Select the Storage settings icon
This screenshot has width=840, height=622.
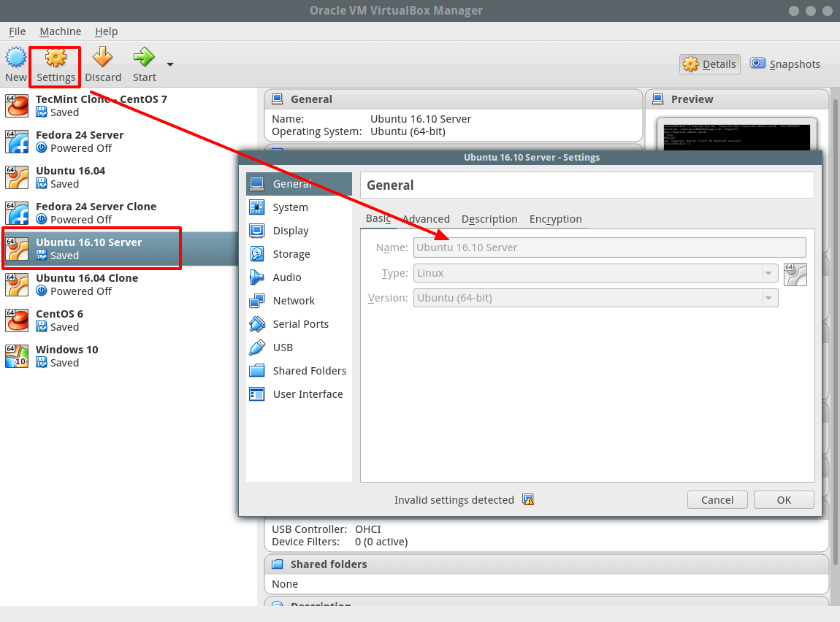pos(259,253)
